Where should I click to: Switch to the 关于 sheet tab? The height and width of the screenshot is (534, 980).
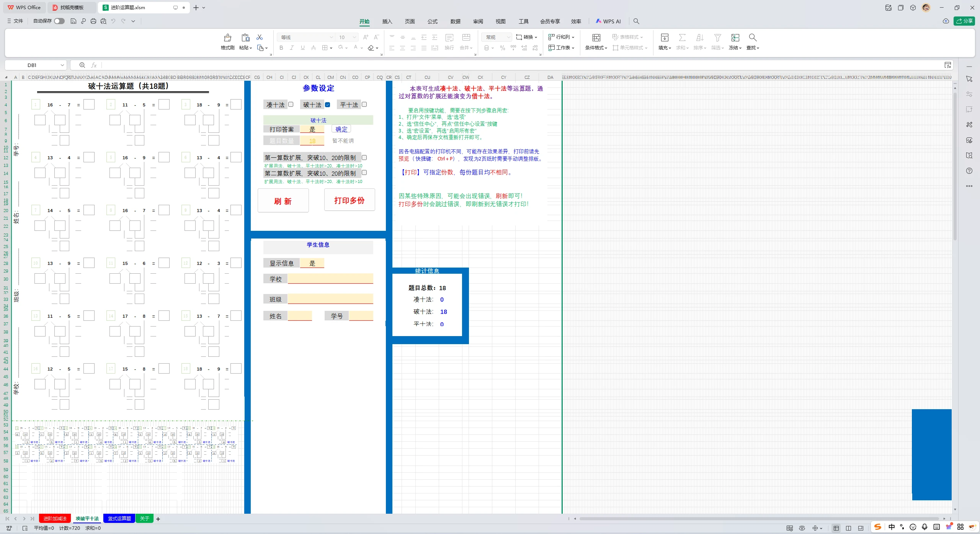click(145, 519)
